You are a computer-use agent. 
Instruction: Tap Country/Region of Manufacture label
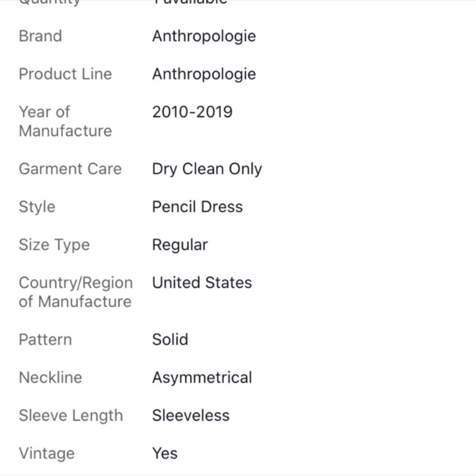(76, 292)
